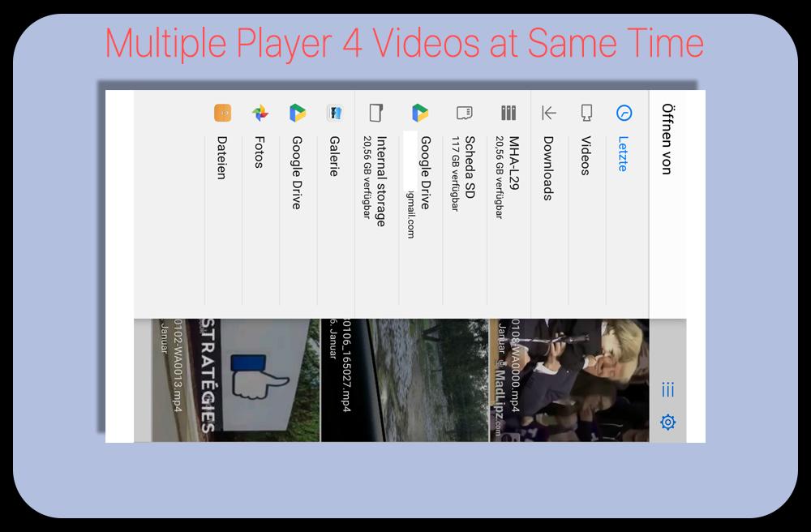Select the Internal storage phone icon
Viewport: 811px width, 532px height.
pyautogui.click(x=376, y=113)
